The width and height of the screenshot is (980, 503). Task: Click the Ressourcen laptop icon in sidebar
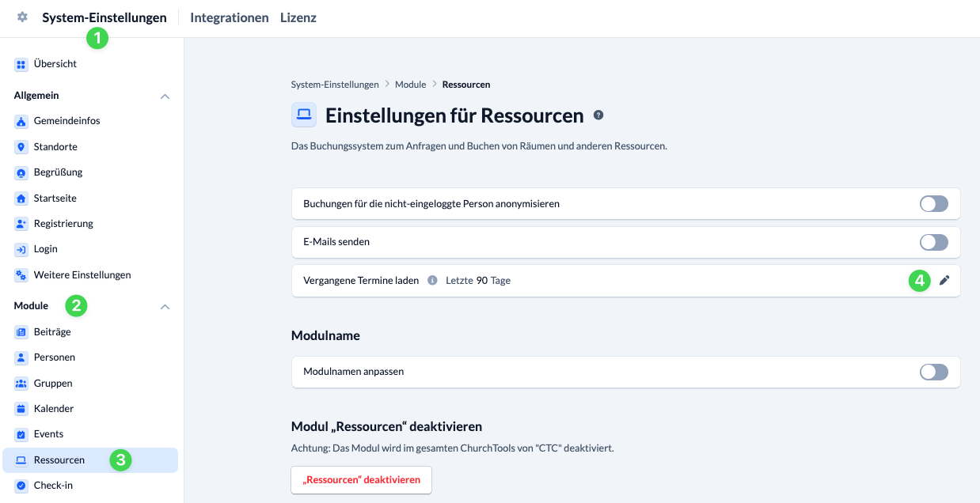pyautogui.click(x=21, y=460)
